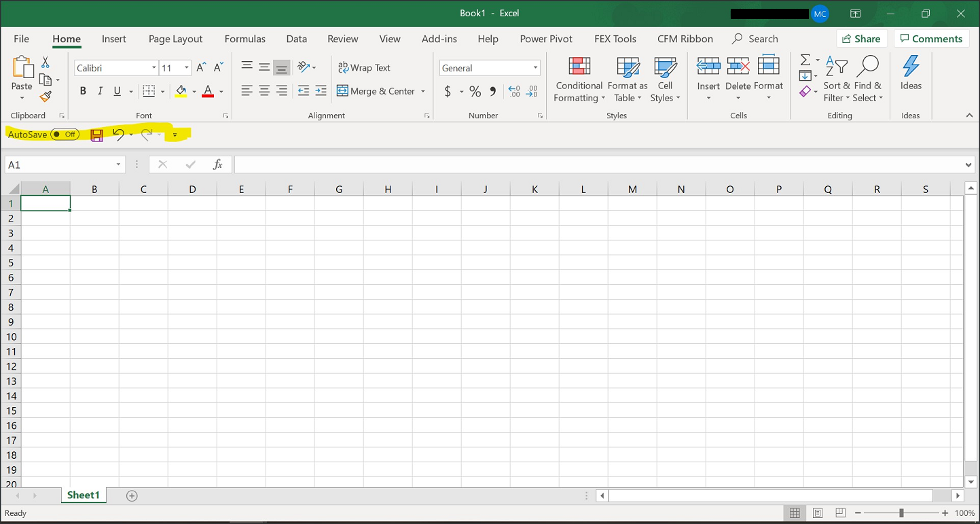This screenshot has width=980, height=524.
Task: Open the Calibri font name dropdown
Action: tap(154, 68)
